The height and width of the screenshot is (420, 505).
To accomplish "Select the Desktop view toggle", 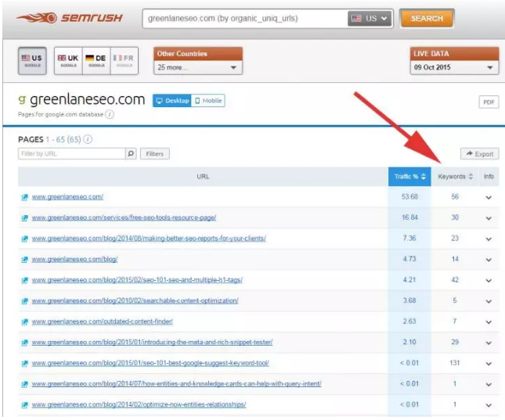I will click(172, 101).
